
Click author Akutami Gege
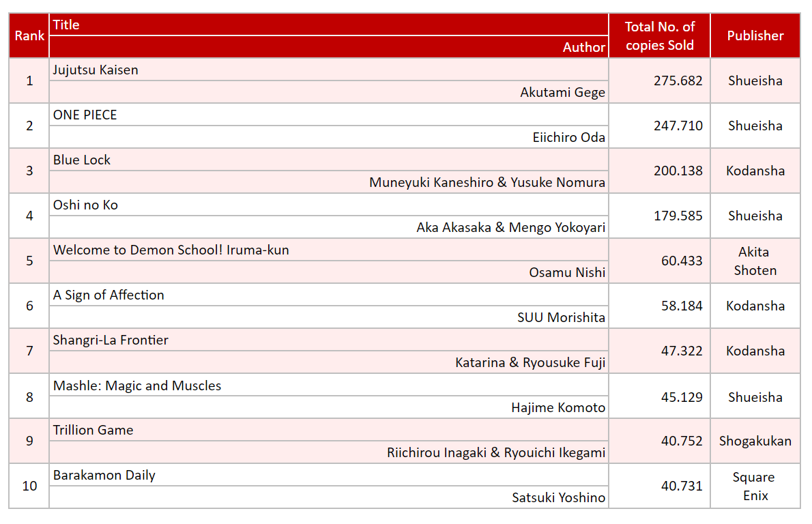pyautogui.click(x=562, y=92)
